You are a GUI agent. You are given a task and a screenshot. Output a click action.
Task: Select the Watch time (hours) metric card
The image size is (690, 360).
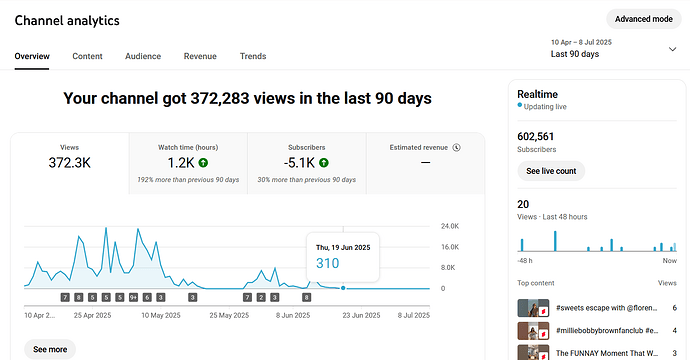click(188, 163)
